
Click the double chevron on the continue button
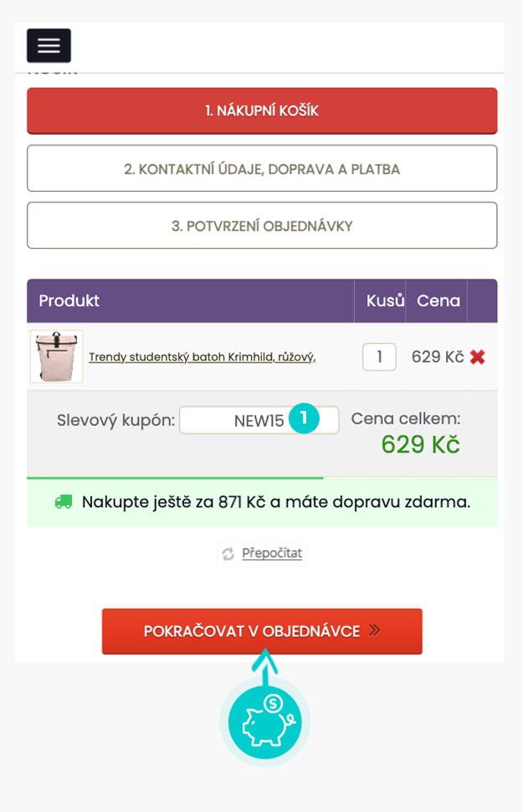tap(374, 630)
